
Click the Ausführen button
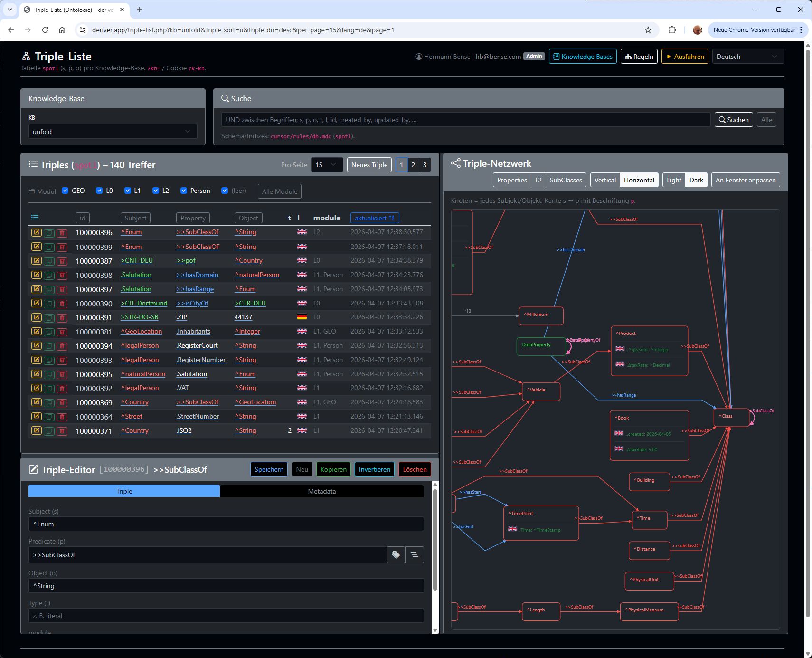(685, 57)
